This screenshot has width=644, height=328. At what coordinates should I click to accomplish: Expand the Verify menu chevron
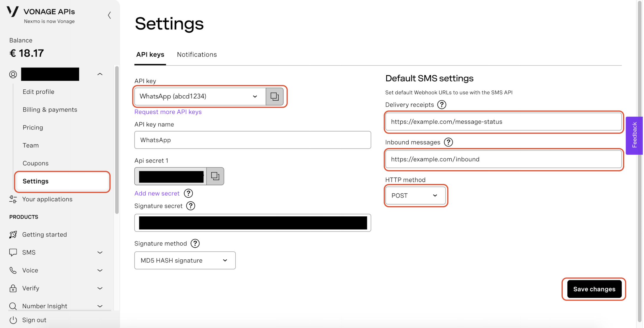[x=100, y=288]
